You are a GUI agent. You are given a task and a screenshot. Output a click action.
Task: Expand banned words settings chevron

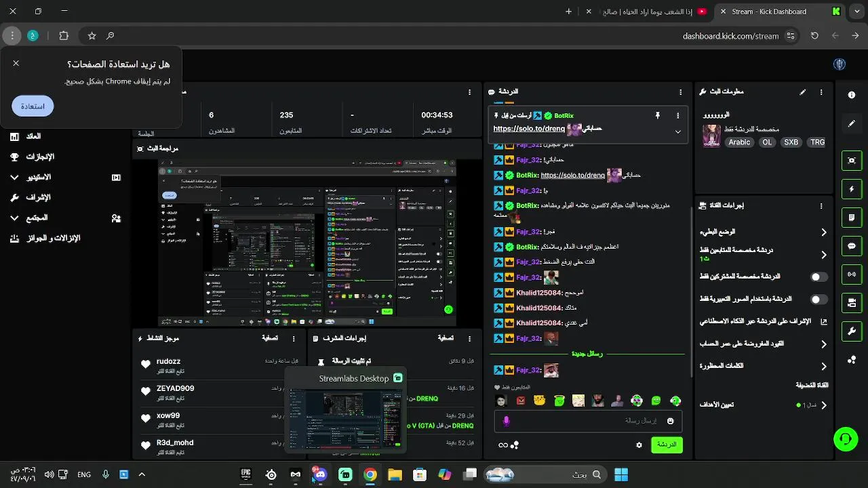coord(824,367)
